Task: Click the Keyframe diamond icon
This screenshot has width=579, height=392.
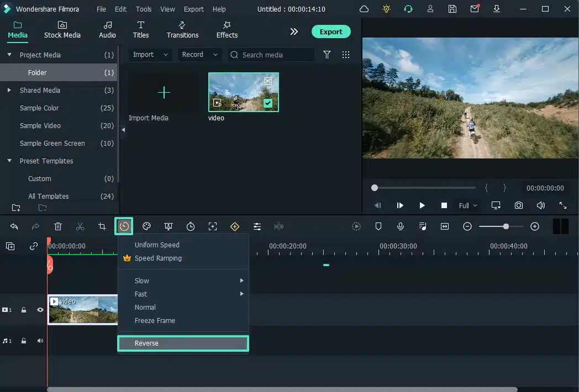Action: 235,226
